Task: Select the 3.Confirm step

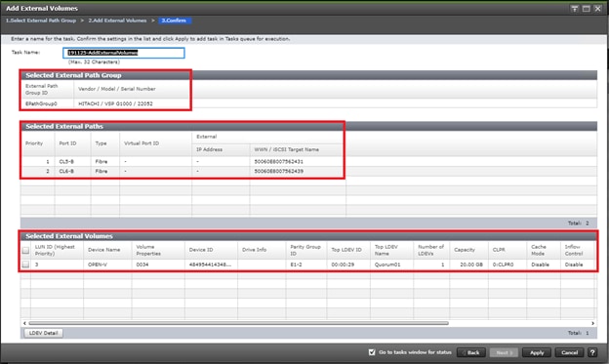Action: click(174, 20)
